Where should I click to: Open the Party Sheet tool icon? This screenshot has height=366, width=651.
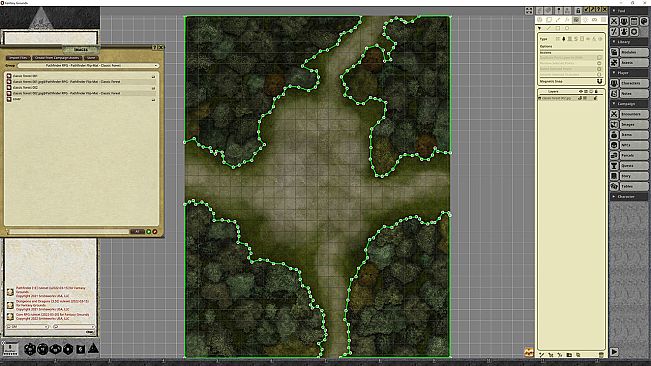624,21
